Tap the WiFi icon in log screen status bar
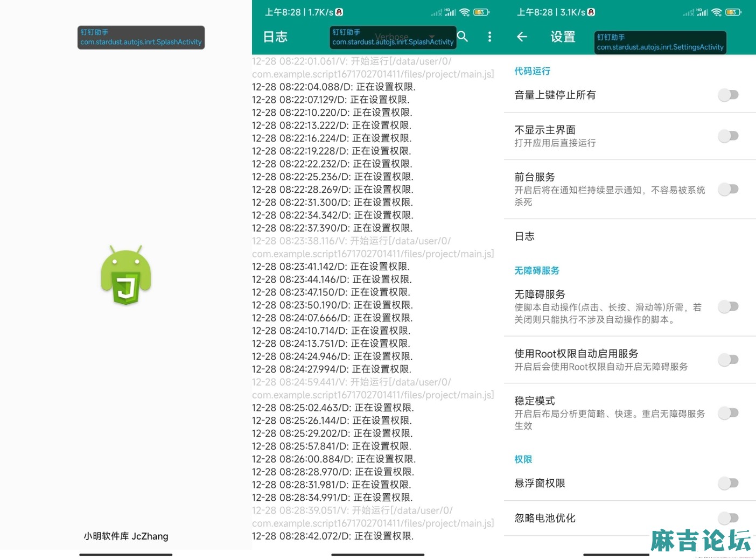The image size is (756, 560). [465, 12]
